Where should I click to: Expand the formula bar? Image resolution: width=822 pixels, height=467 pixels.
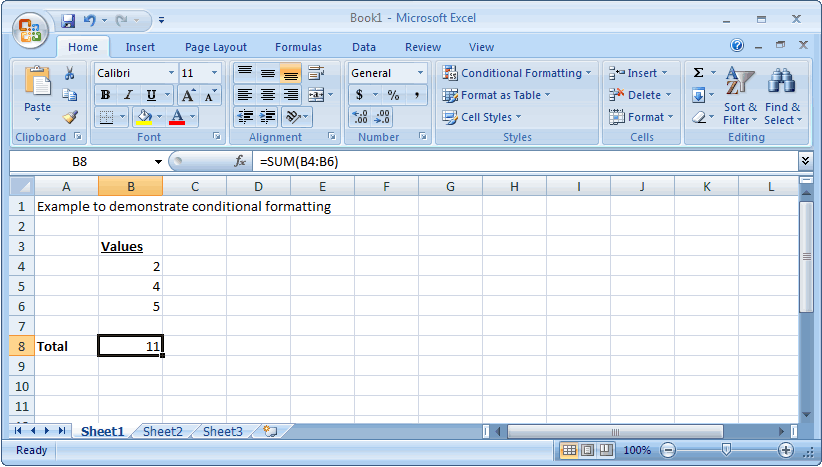[805, 160]
